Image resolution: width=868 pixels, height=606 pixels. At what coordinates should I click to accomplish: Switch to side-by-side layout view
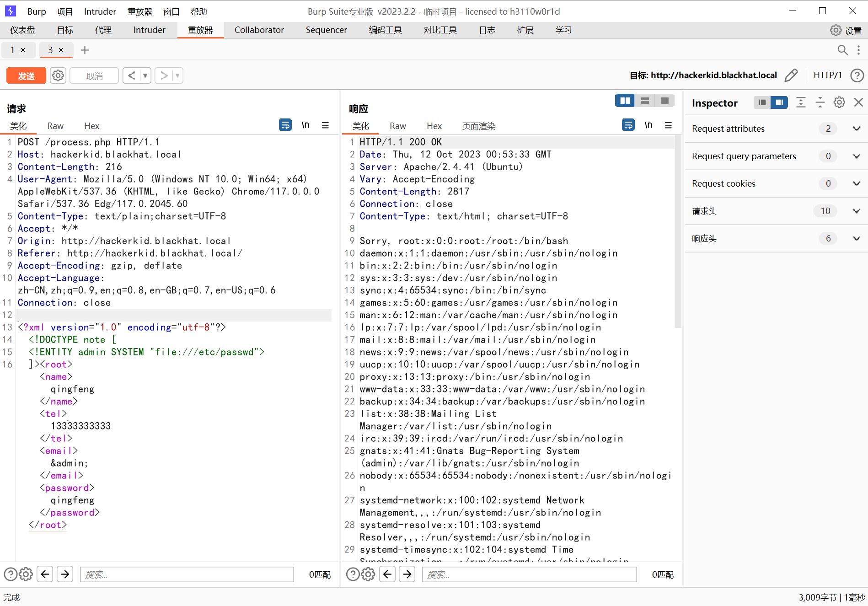625,101
